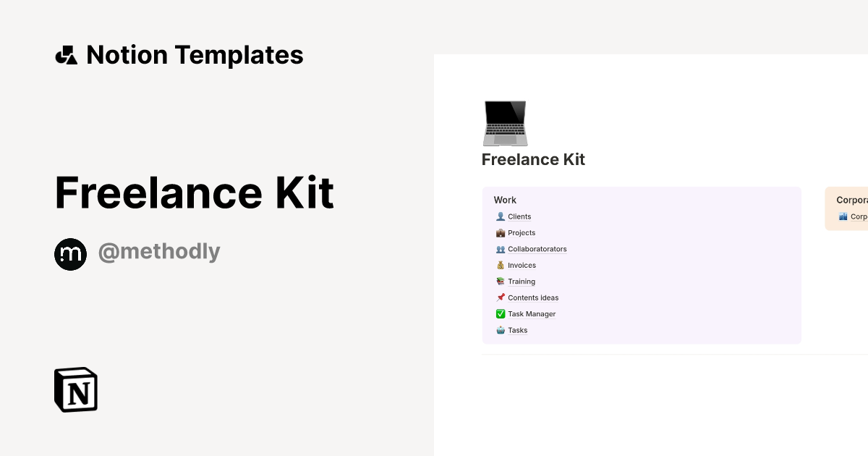Click the Tasks robot icon
This screenshot has width=868, height=456.
(x=501, y=330)
